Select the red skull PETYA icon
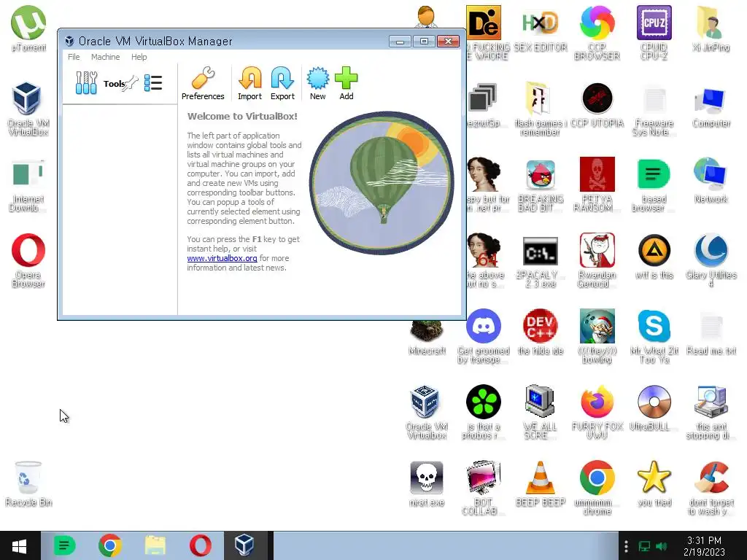 pos(597,184)
